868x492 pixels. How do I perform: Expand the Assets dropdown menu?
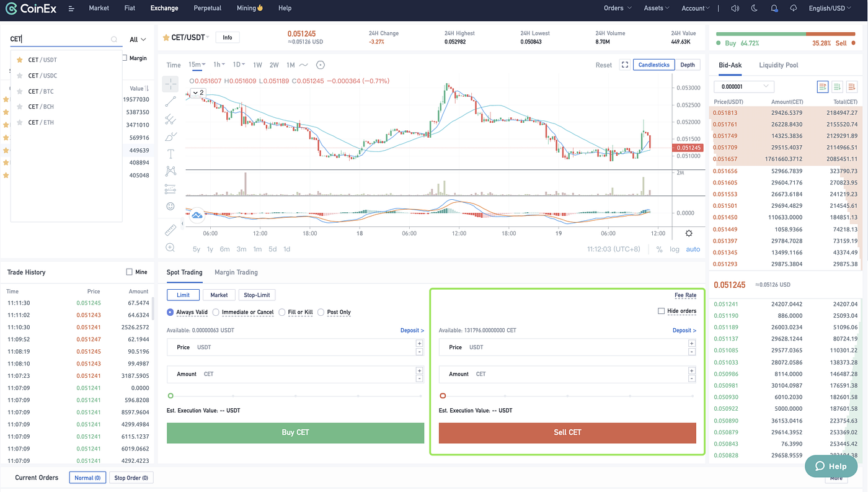657,8
